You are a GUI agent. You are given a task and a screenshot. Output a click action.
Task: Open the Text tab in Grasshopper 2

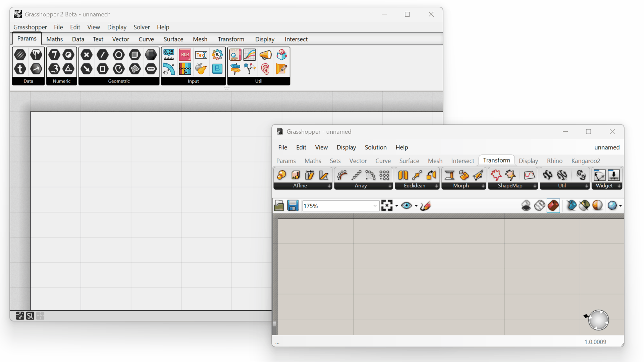point(98,39)
